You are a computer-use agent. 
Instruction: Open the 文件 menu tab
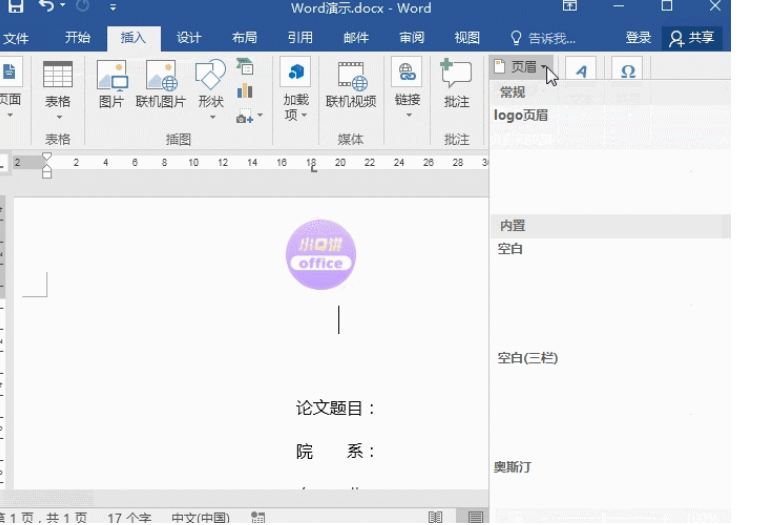pyautogui.click(x=15, y=38)
